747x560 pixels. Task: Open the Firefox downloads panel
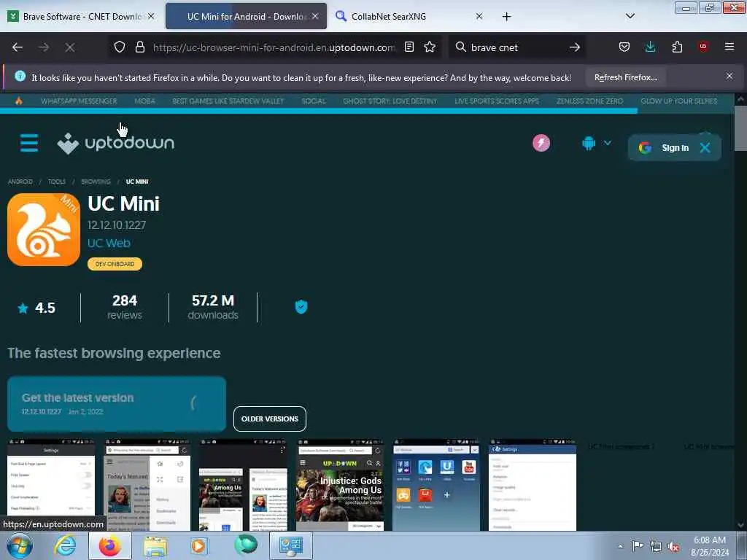(650, 47)
